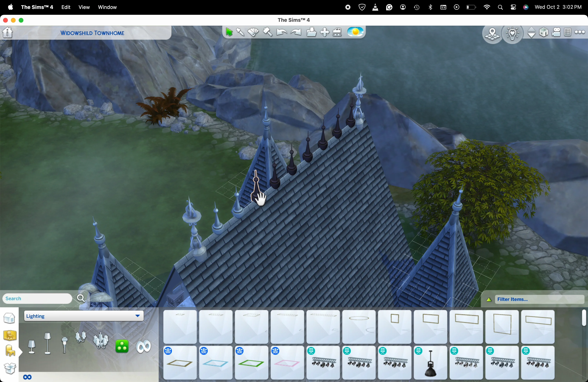Redo the last build action
Screen dimensions: 588x382
pos(296,32)
